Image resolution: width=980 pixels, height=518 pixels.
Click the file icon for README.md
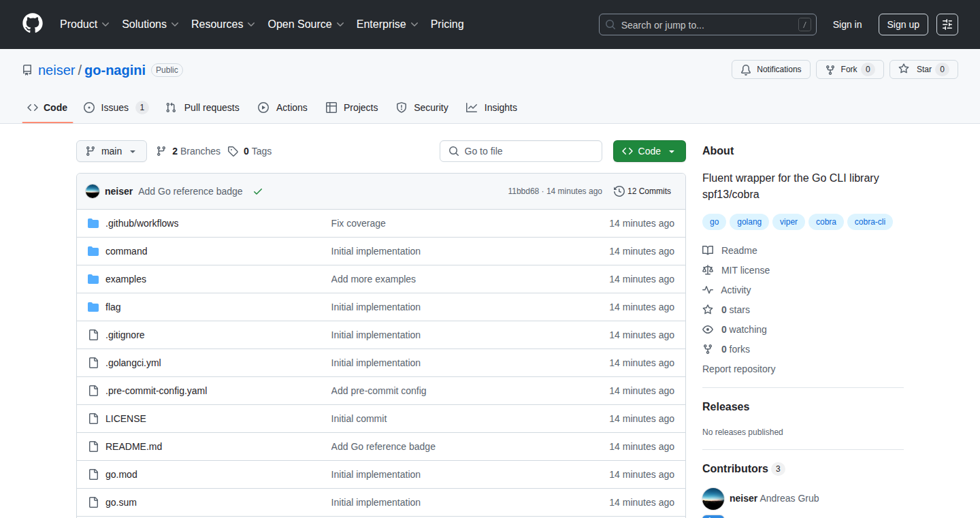click(x=93, y=447)
